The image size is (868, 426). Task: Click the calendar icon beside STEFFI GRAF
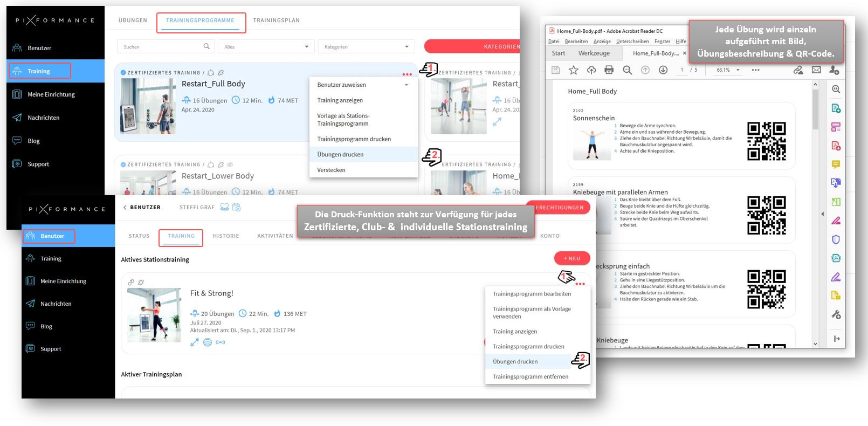tap(236, 207)
